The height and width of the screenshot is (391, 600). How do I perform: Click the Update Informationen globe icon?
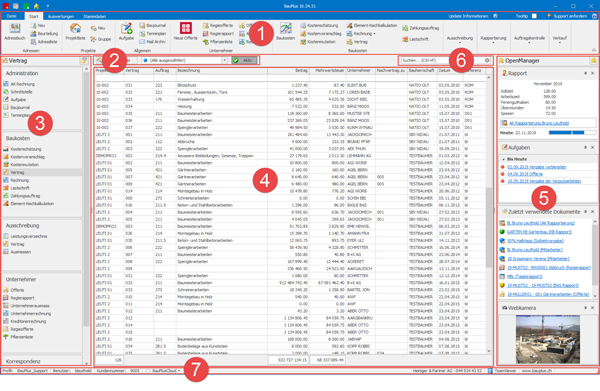click(x=496, y=16)
